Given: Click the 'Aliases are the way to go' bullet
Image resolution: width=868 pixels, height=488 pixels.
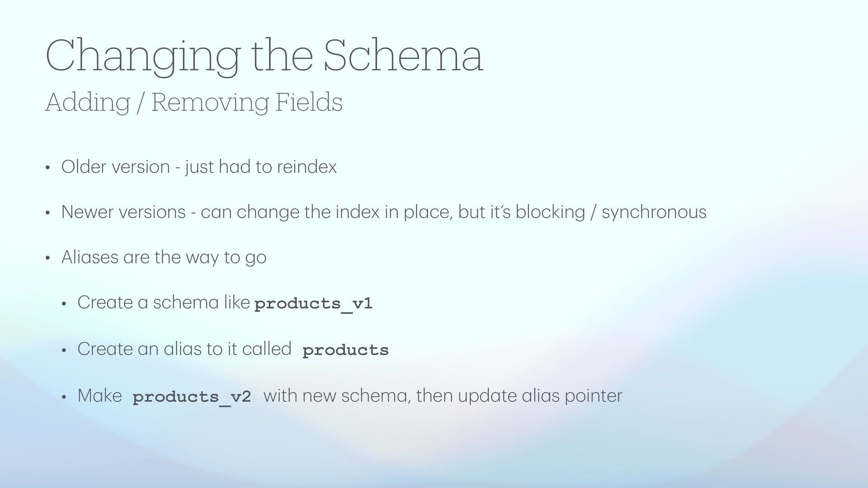Looking at the screenshot, I should [164, 258].
